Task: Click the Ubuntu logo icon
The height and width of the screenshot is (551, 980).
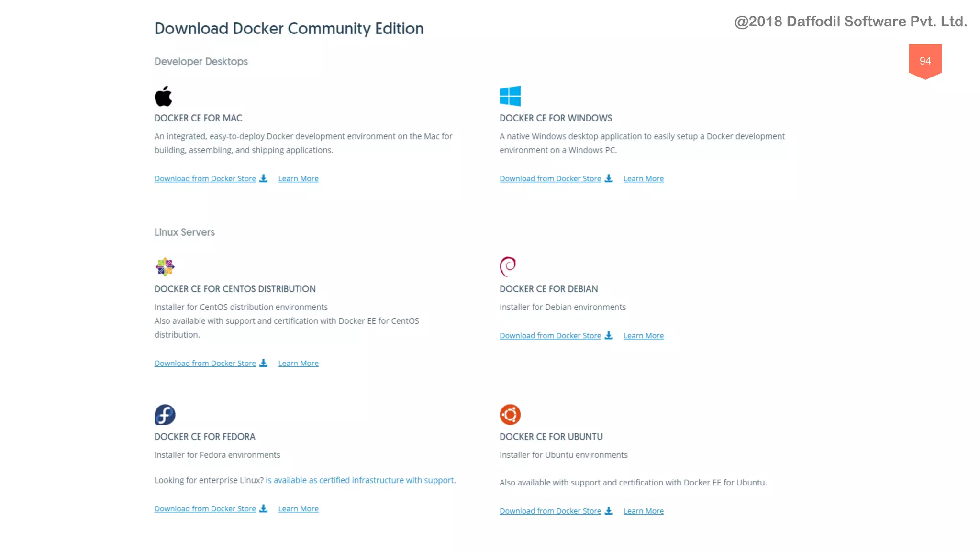Action: click(510, 415)
